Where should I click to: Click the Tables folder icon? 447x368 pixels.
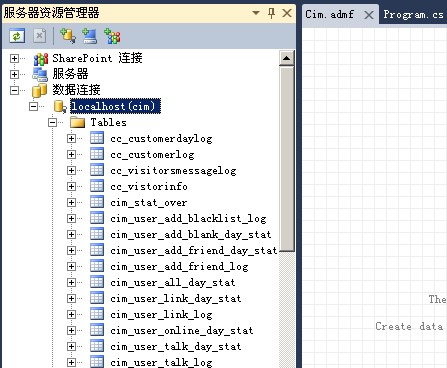coord(78,122)
